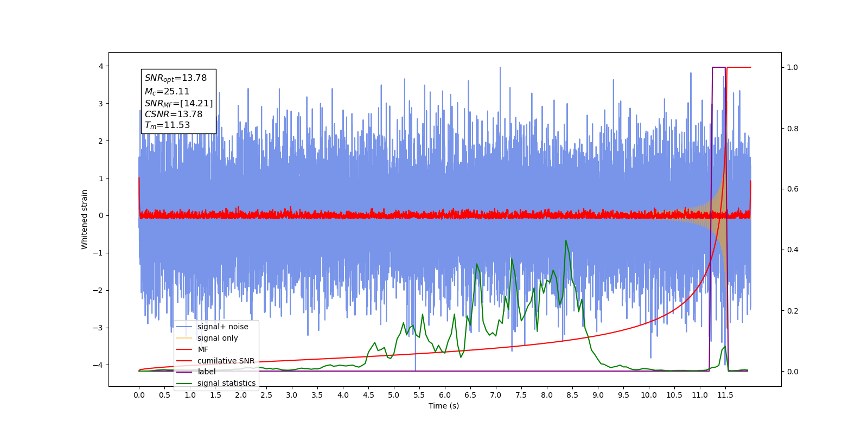Click the right y-axis tick label 1.0
Screen dimensions: 868x434
tap(793, 67)
